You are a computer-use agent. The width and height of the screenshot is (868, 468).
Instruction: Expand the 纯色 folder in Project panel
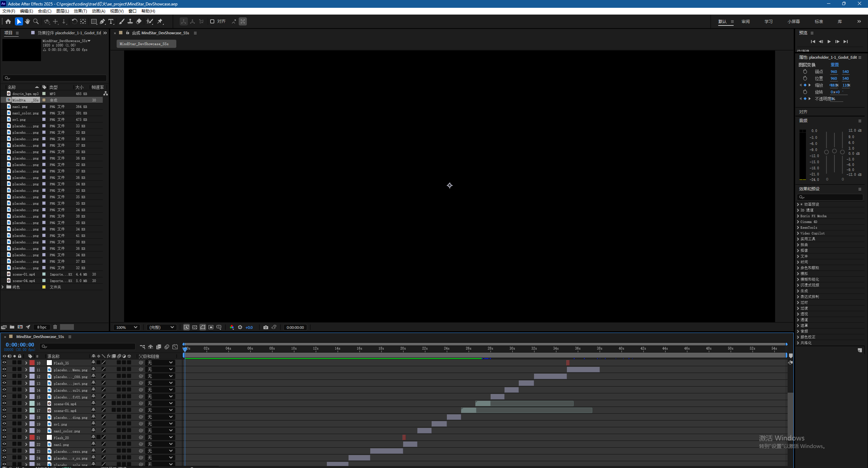pyautogui.click(x=3, y=287)
